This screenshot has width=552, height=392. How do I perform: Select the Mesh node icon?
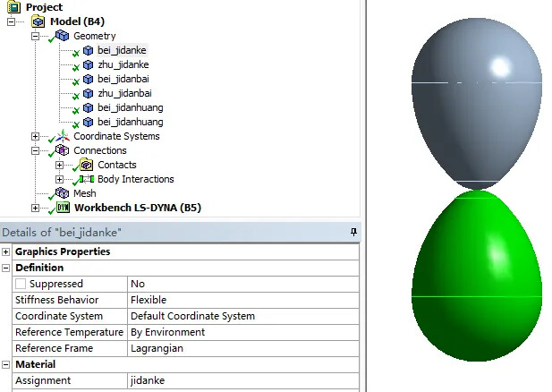(62, 193)
